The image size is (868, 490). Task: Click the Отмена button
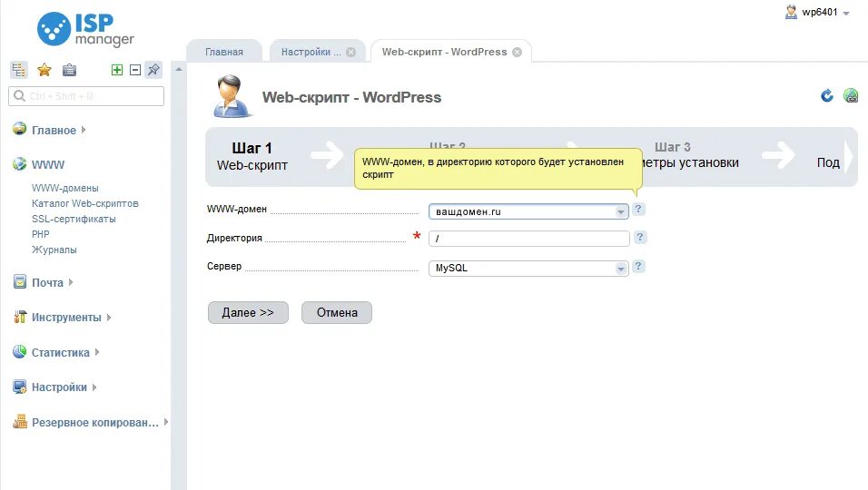[337, 312]
